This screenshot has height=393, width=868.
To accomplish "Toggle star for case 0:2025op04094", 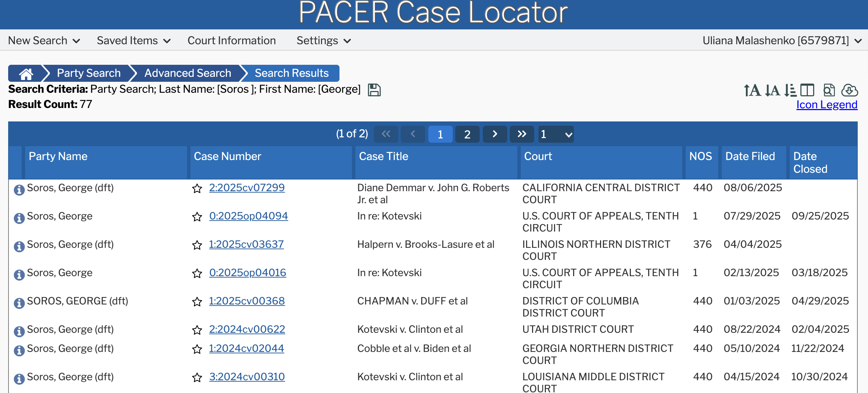I will tap(197, 217).
